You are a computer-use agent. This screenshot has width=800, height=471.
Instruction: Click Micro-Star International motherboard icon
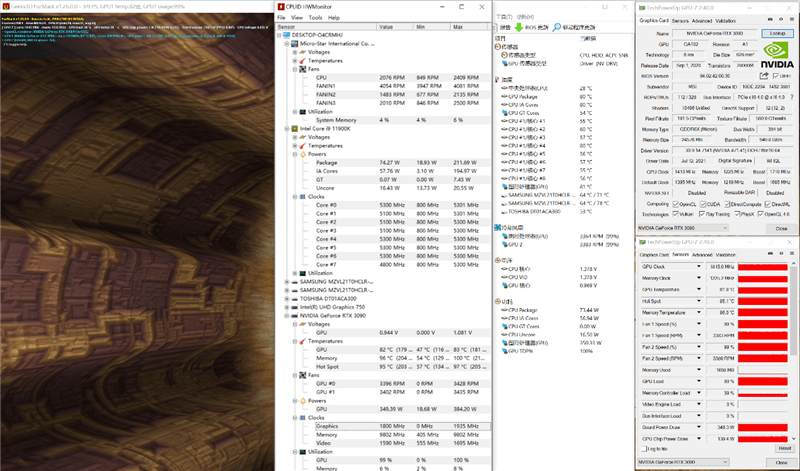pyautogui.click(x=294, y=44)
